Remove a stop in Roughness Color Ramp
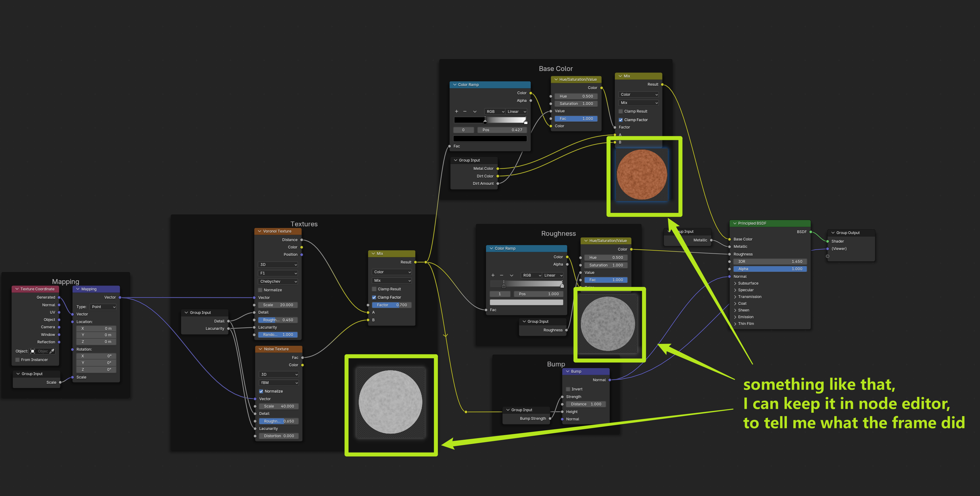Screen dimensions: 980x496 pyautogui.click(x=501, y=275)
